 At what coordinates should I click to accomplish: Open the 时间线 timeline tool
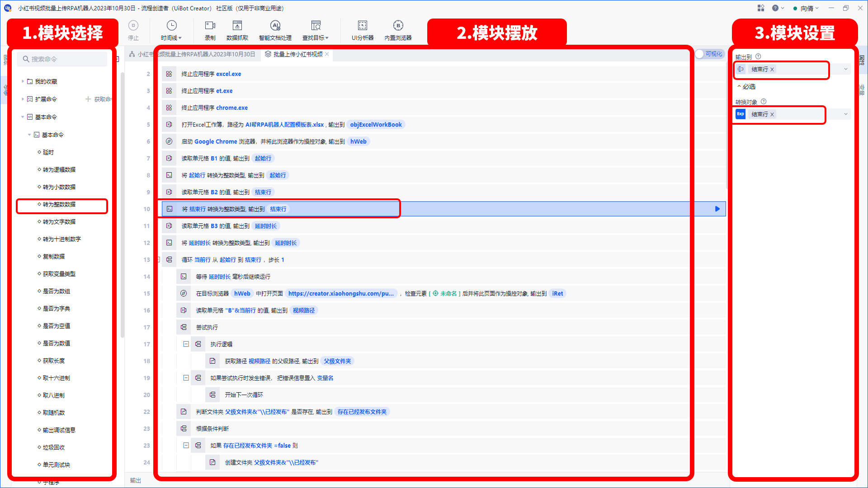[x=171, y=30]
